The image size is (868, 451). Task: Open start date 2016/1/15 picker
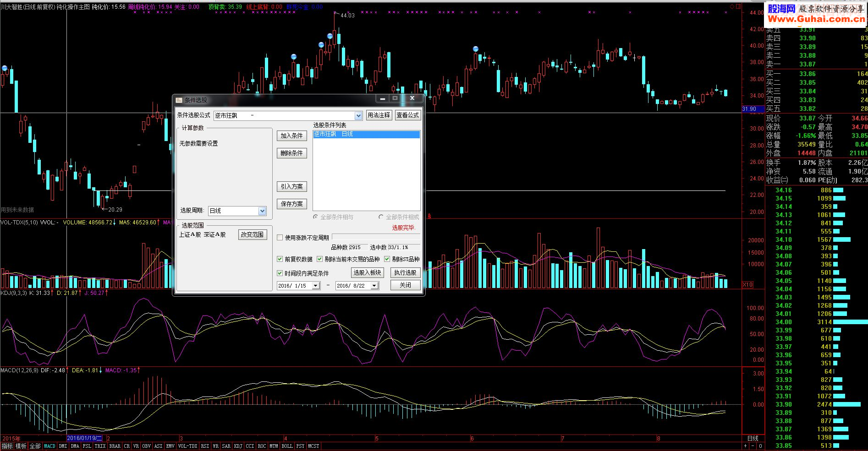pos(316,286)
